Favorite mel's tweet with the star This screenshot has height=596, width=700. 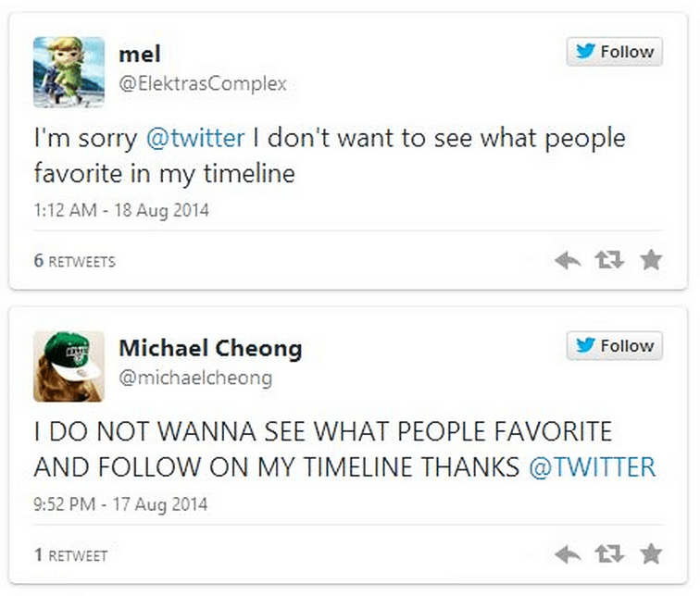[x=652, y=261]
